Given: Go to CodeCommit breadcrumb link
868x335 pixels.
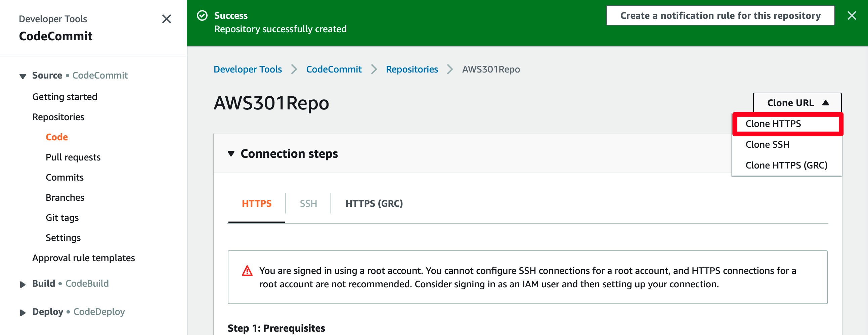Looking at the screenshot, I should [334, 69].
